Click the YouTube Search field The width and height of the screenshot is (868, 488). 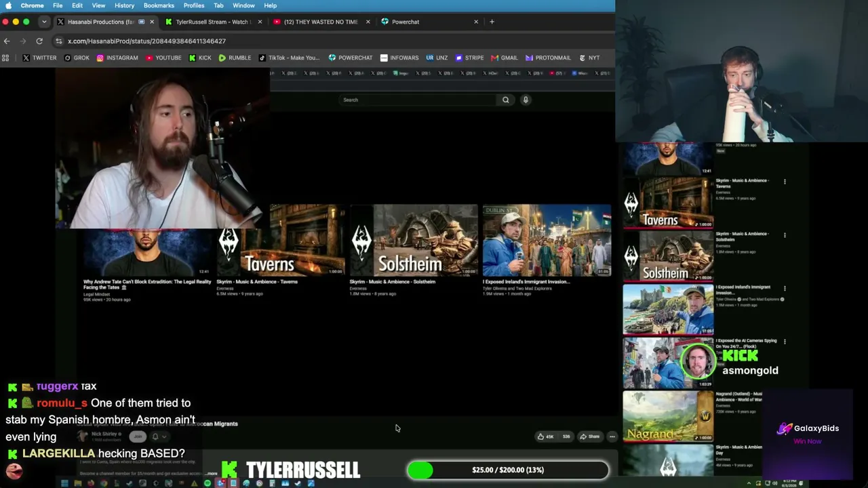pyautogui.click(x=418, y=100)
